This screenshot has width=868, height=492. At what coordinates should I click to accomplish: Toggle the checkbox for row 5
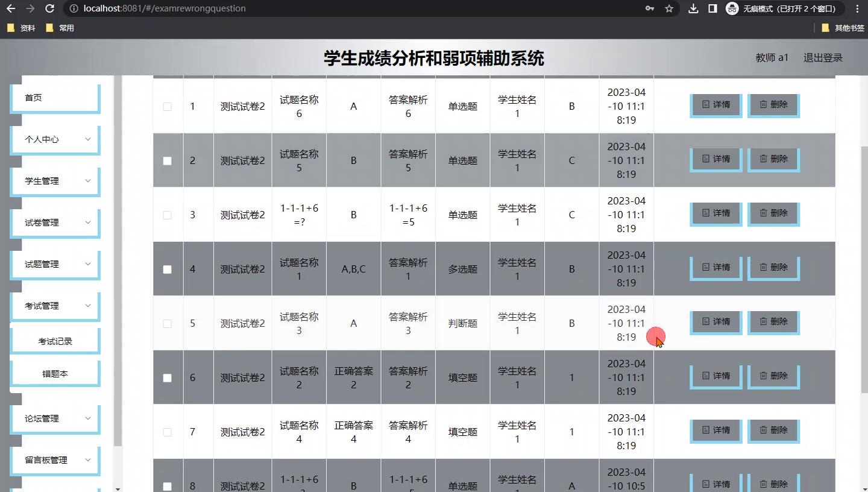pos(167,324)
